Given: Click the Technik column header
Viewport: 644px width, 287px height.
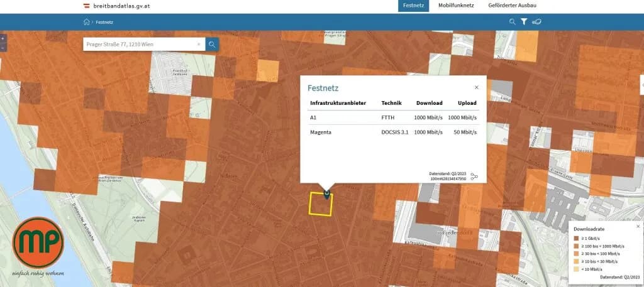Looking at the screenshot, I should tap(391, 104).
